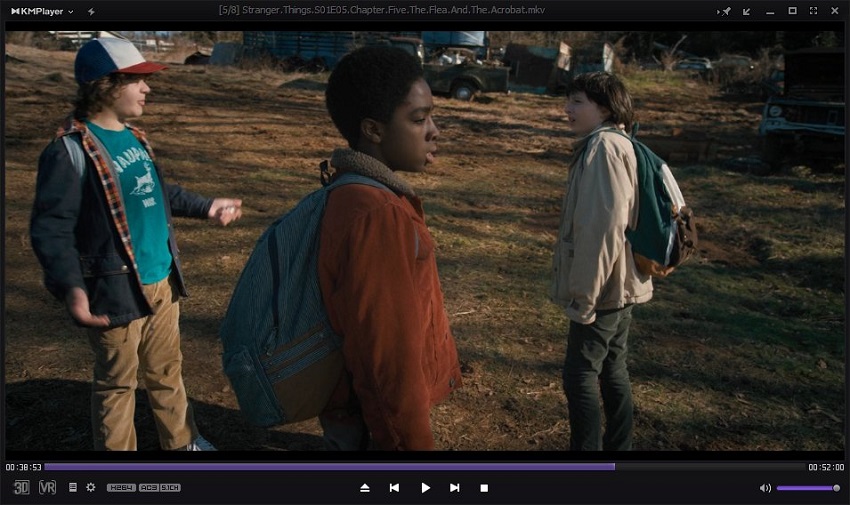The width and height of the screenshot is (850, 505).
Task: Skip to the previous track
Action: (395, 487)
